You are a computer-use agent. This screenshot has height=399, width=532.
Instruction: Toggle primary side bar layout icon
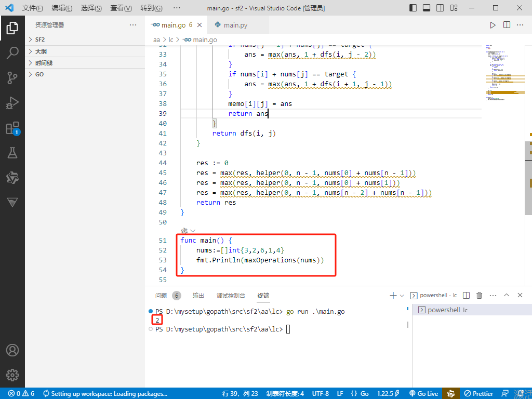[x=413, y=8]
